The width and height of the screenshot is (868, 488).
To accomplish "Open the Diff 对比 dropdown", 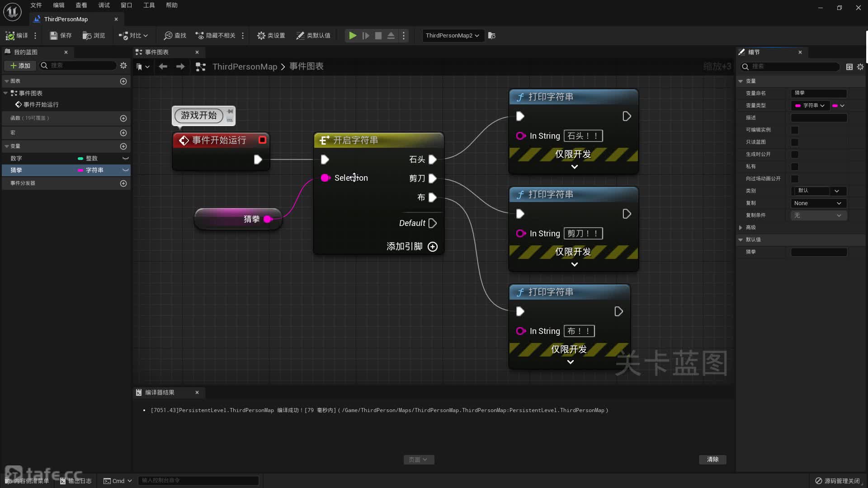I will [133, 35].
